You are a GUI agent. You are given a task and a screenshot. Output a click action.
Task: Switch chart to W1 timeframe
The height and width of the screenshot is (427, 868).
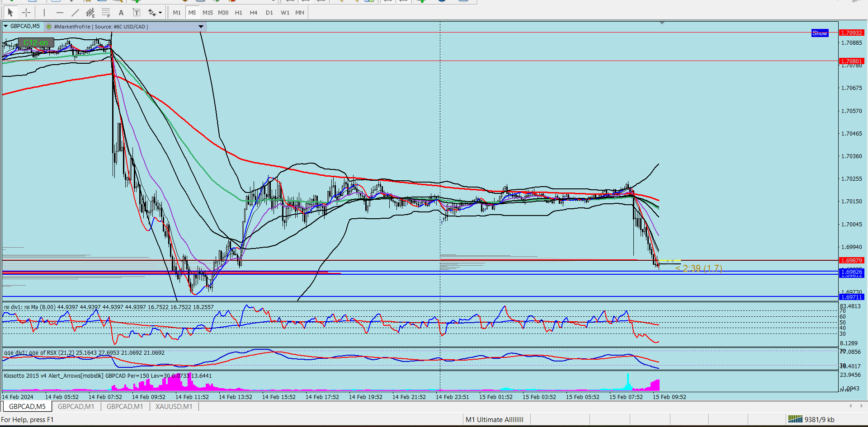285,13
